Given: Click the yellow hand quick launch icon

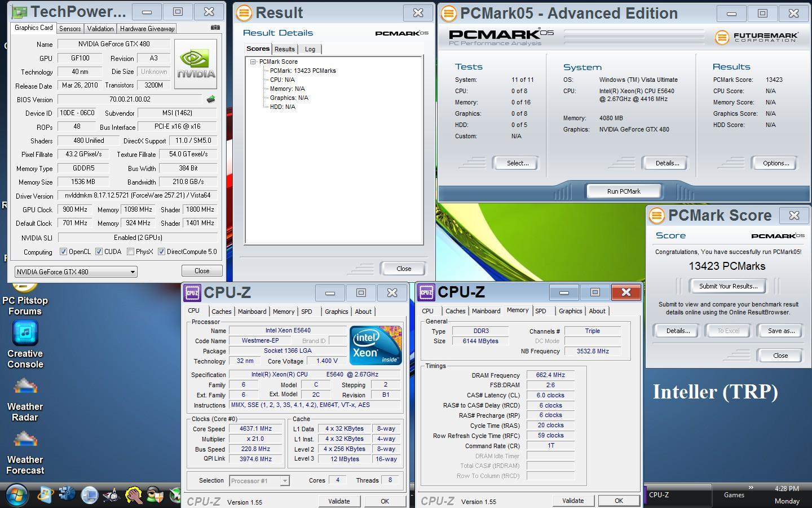Looking at the screenshot, I should (x=134, y=495).
